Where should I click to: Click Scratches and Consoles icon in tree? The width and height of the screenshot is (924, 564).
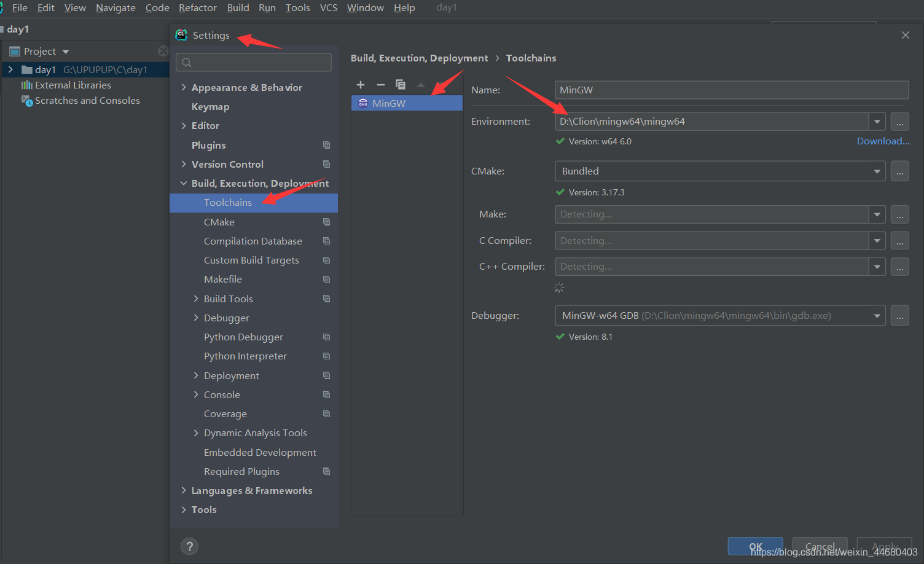pos(27,100)
